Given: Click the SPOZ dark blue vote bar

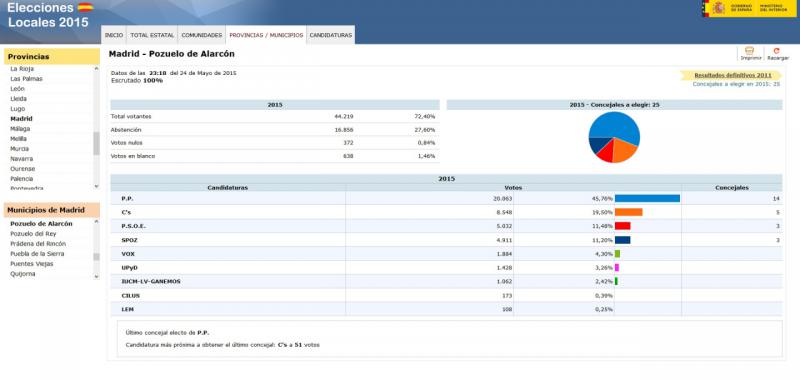Looking at the screenshot, I should click(x=622, y=240).
